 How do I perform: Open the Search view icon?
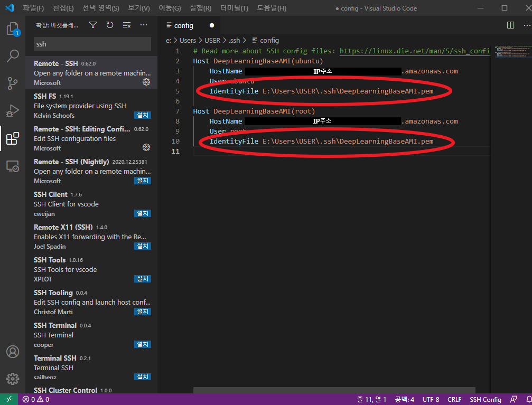point(13,56)
